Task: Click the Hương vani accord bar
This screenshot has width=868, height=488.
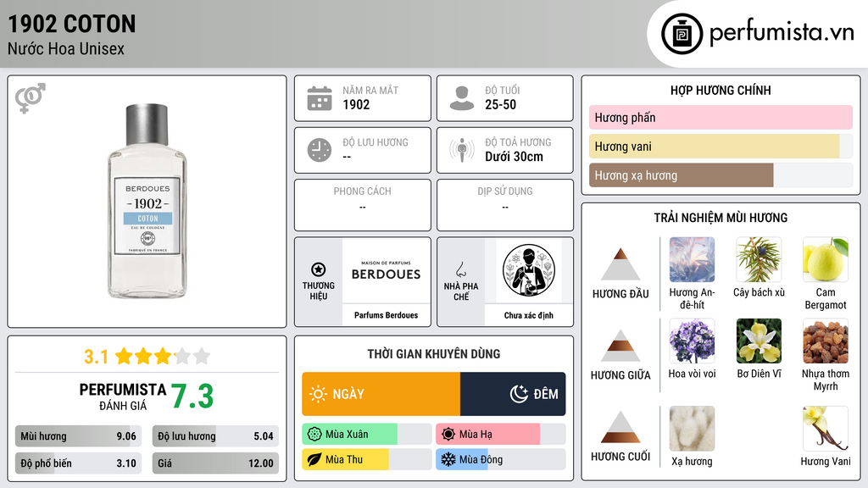Action: (x=721, y=147)
